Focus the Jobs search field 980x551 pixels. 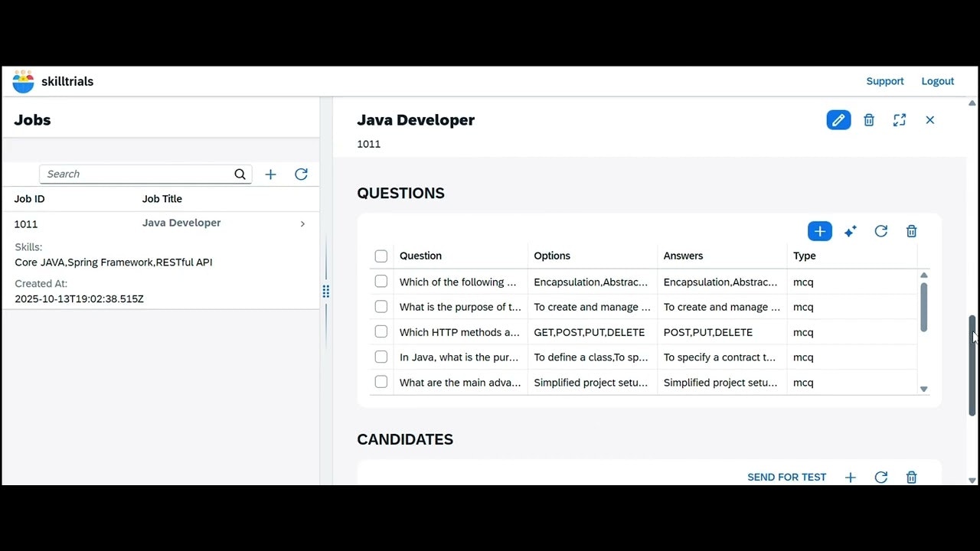click(x=145, y=174)
